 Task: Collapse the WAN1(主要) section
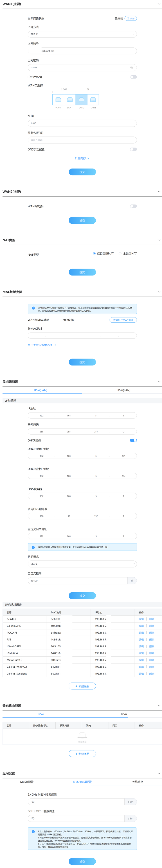[x=159, y=4]
